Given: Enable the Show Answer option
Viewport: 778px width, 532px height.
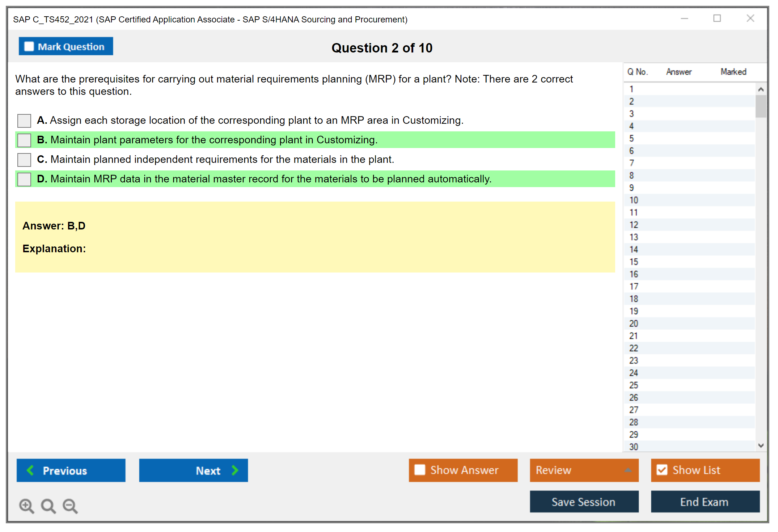Looking at the screenshot, I should click(x=420, y=470).
